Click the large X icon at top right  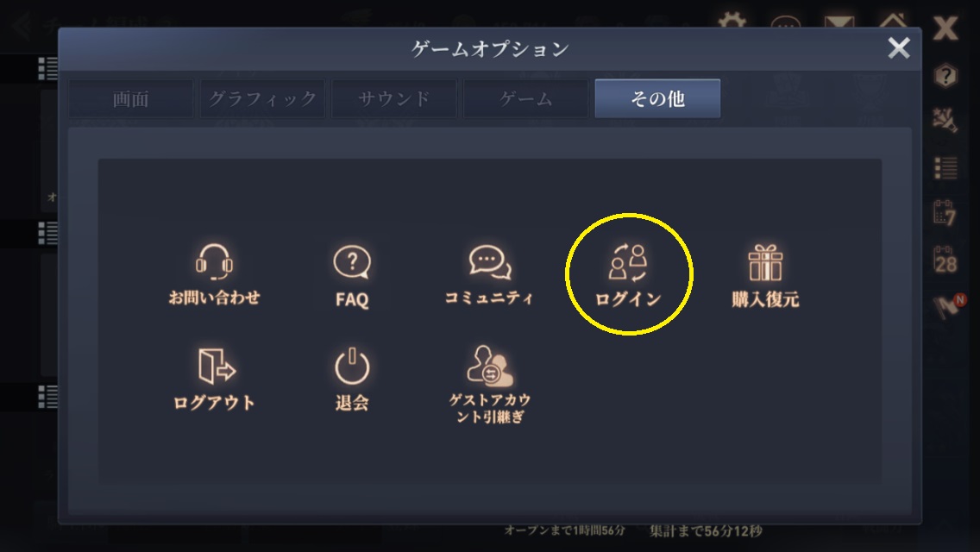tap(945, 28)
